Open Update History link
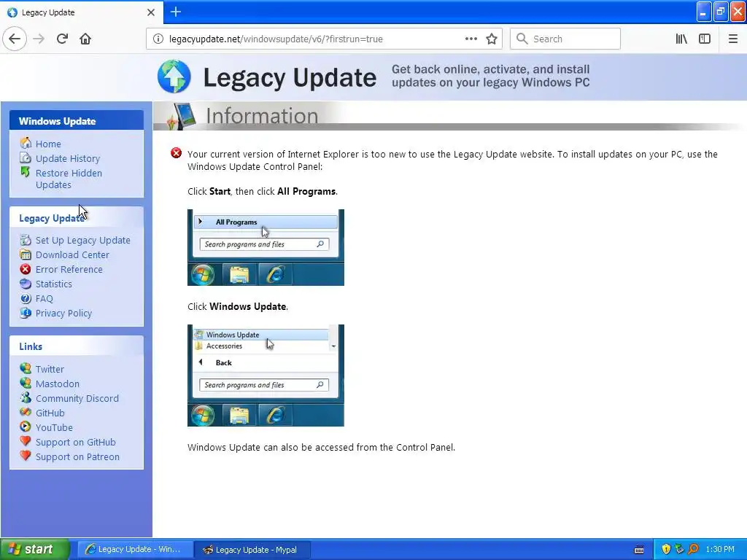Screen dimensions: 747x560 pyautogui.click(x=68, y=158)
